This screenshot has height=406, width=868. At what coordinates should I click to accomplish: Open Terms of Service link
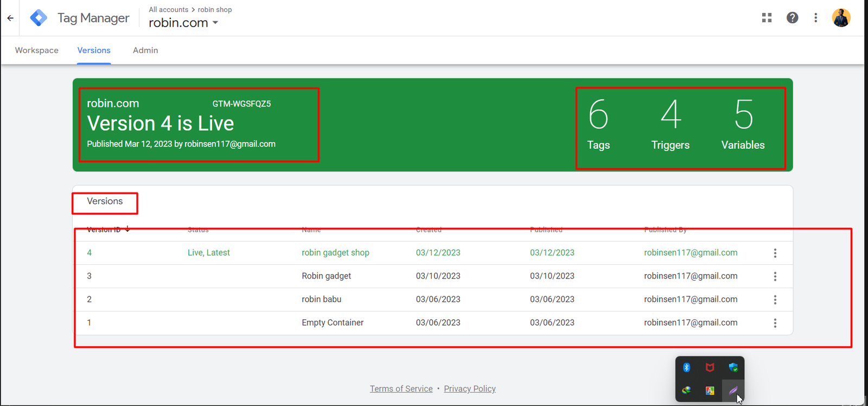401,389
